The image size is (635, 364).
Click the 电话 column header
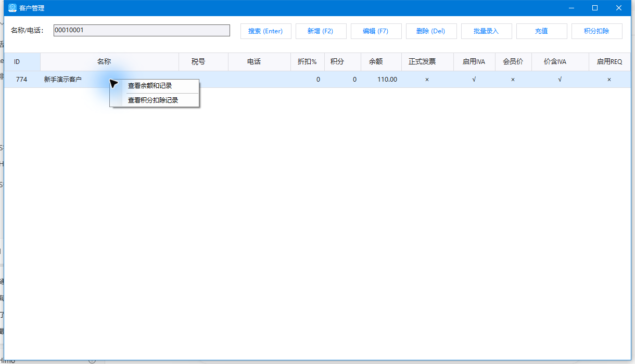tap(259, 62)
